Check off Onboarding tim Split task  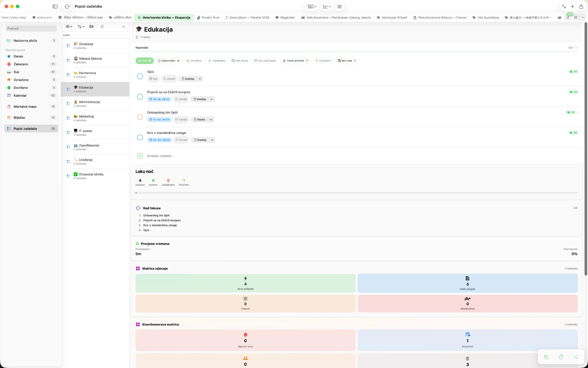click(x=140, y=117)
